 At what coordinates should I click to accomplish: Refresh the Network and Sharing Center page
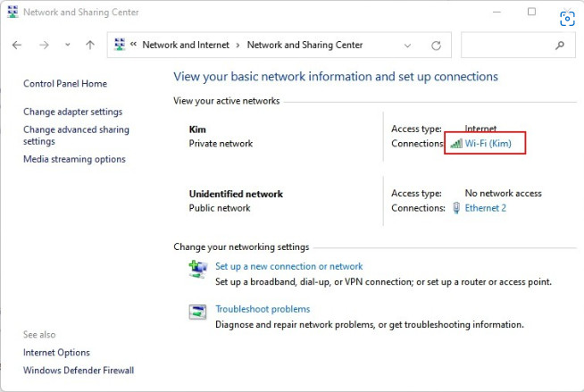coord(436,46)
